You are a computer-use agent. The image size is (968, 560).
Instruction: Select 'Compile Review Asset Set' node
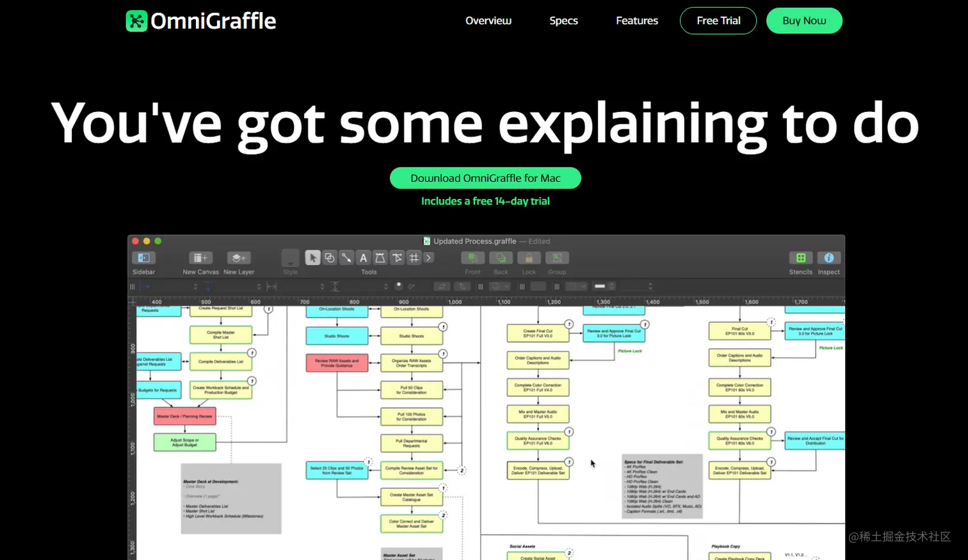pos(412,470)
